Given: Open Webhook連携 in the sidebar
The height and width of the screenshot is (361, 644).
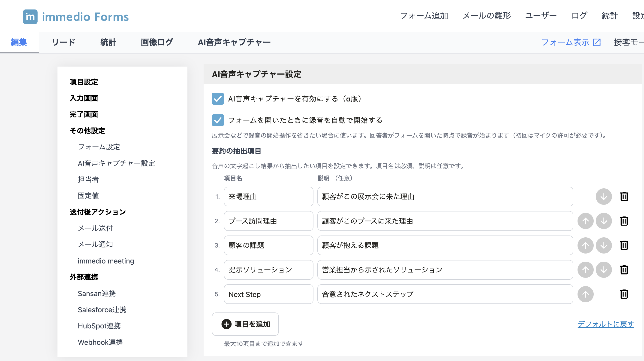Looking at the screenshot, I should click(100, 342).
